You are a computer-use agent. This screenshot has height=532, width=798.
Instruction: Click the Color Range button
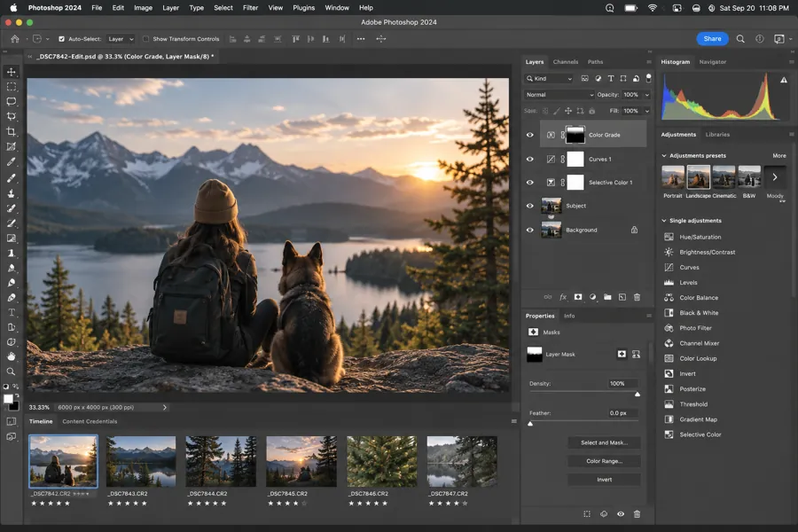click(604, 461)
